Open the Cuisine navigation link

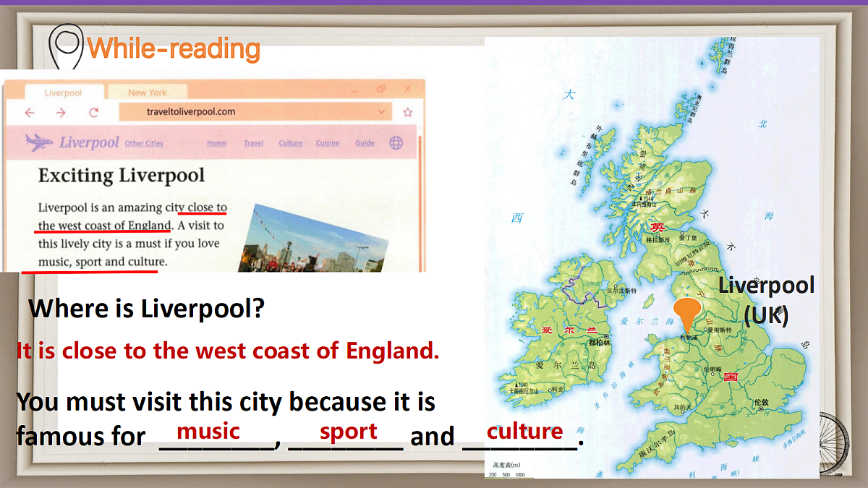click(328, 143)
